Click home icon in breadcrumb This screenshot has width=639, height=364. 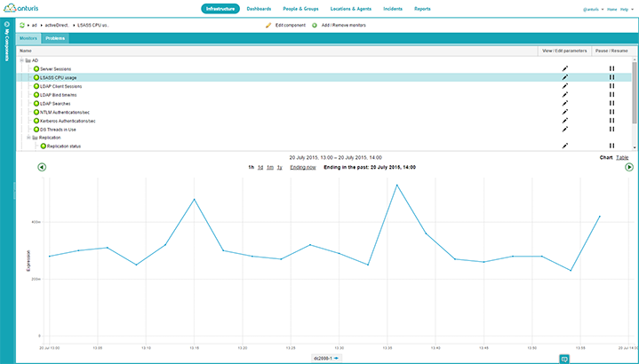click(x=21, y=25)
